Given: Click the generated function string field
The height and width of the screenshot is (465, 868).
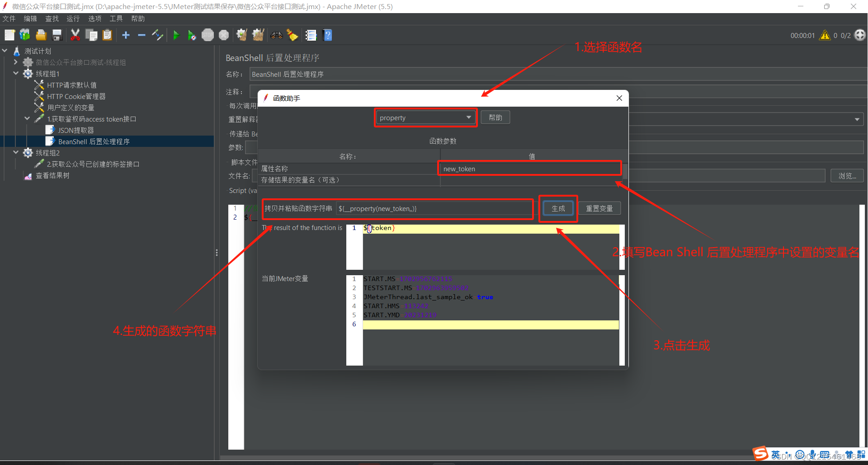Looking at the screenshot, I should pyautogui.click(x=434, y=208).
